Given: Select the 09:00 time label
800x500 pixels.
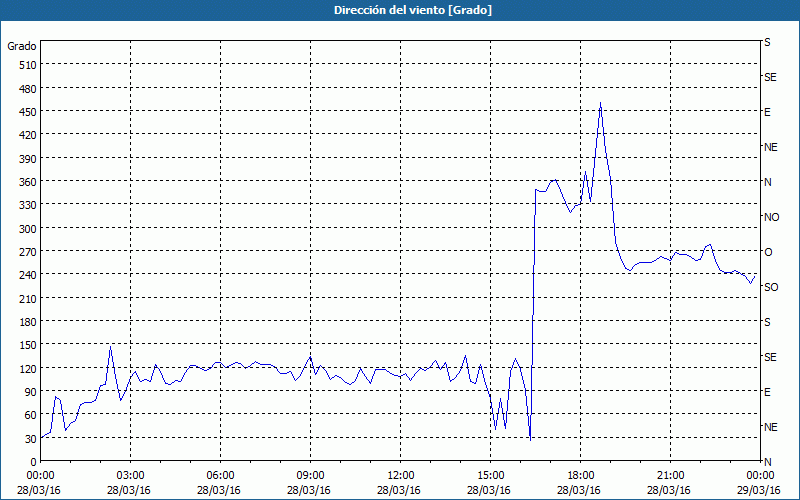Looking at the screenshot, I should pos(309,476).
